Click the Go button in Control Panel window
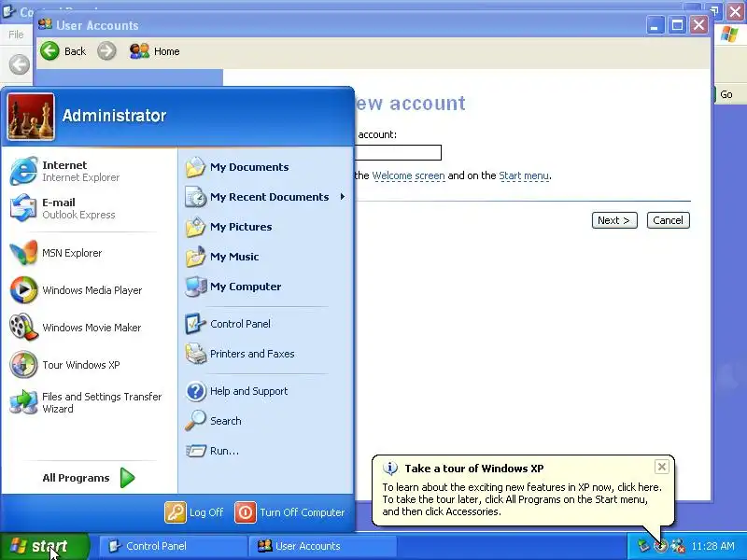Viewport: 747px width, 560px height. (x=726, y=94)
